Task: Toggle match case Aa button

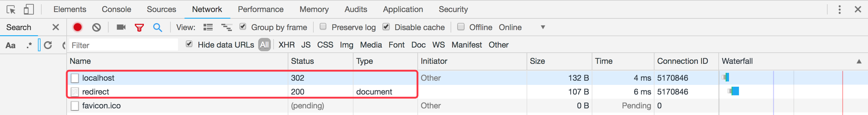Action: (x=11, y=45)
